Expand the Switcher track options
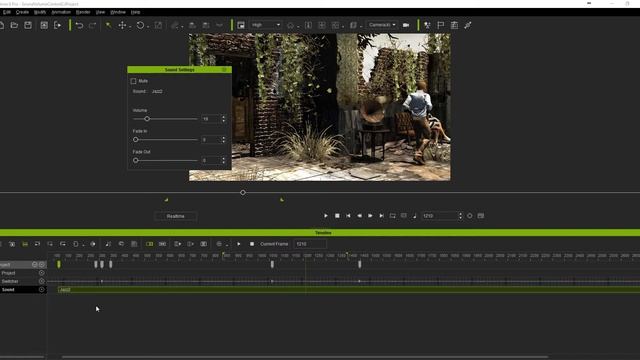This screenshot has width=640, height=360. tap(41, 281)
